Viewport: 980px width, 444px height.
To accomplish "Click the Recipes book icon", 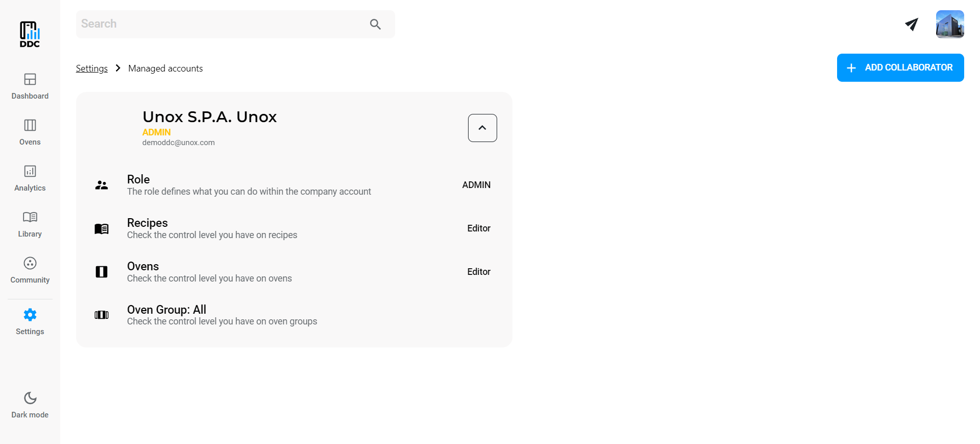I will tap(102, 228).
